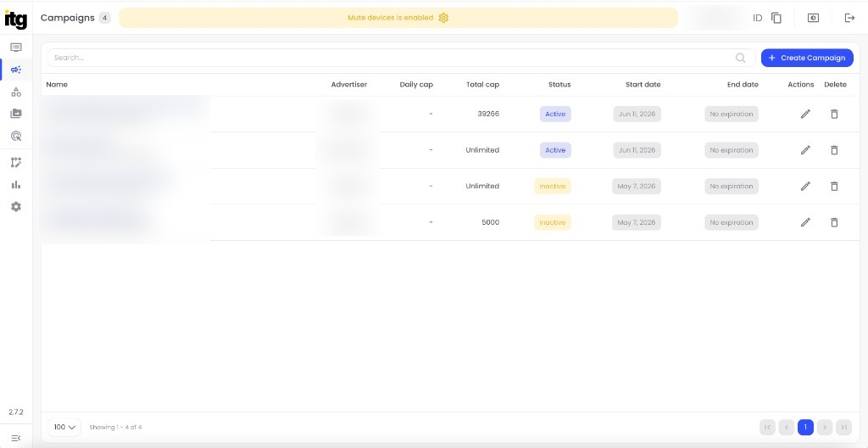
Task: Go to last page button
Action: pyautogui.click(x=843, y=427)
